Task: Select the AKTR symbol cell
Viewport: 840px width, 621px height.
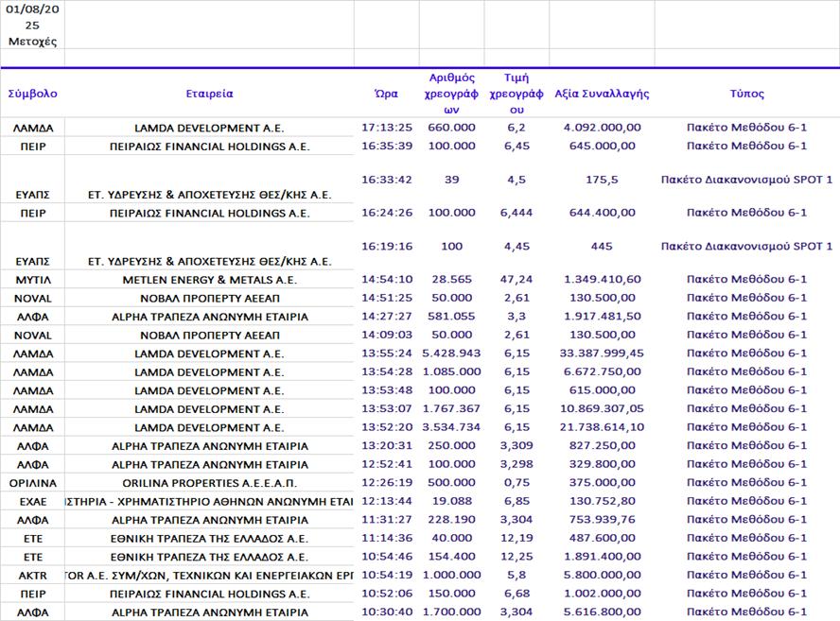Action: click(32, 575)
